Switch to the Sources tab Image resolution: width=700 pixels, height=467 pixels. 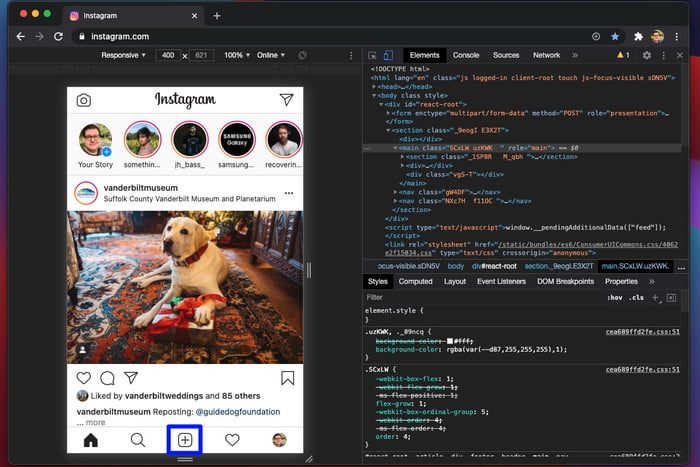(x=506, y=55)
